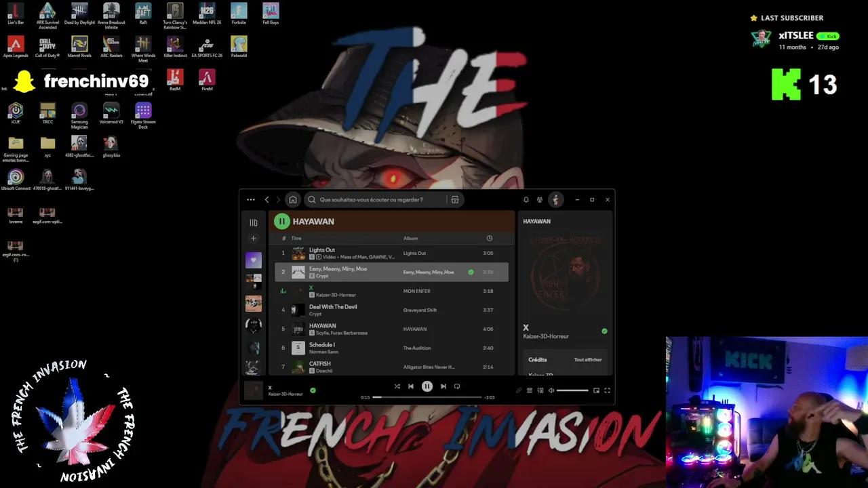Open The Audition album link
Viewport: 868px width, 488px height.
pyautogui.click(x=417, y=348)
